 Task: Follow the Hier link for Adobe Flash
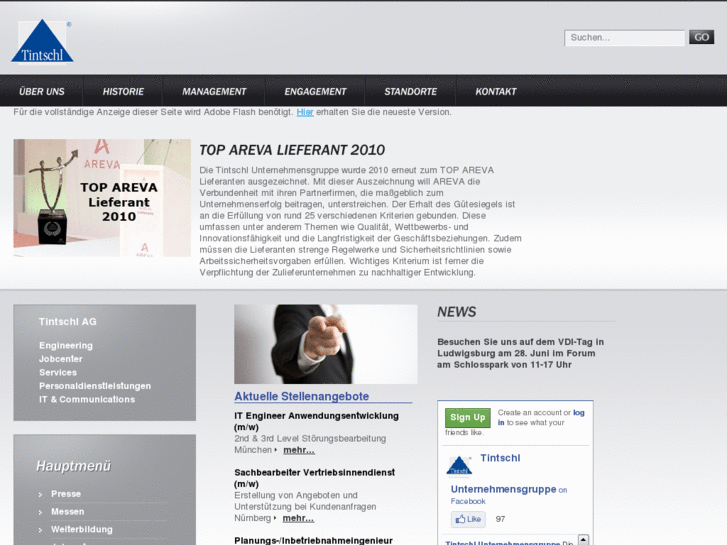[305, 112]
